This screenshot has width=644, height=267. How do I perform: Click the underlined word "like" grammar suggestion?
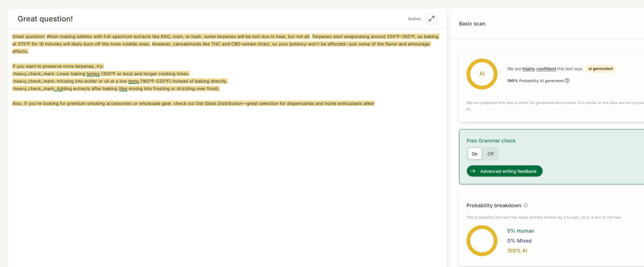tap(124, 89)
